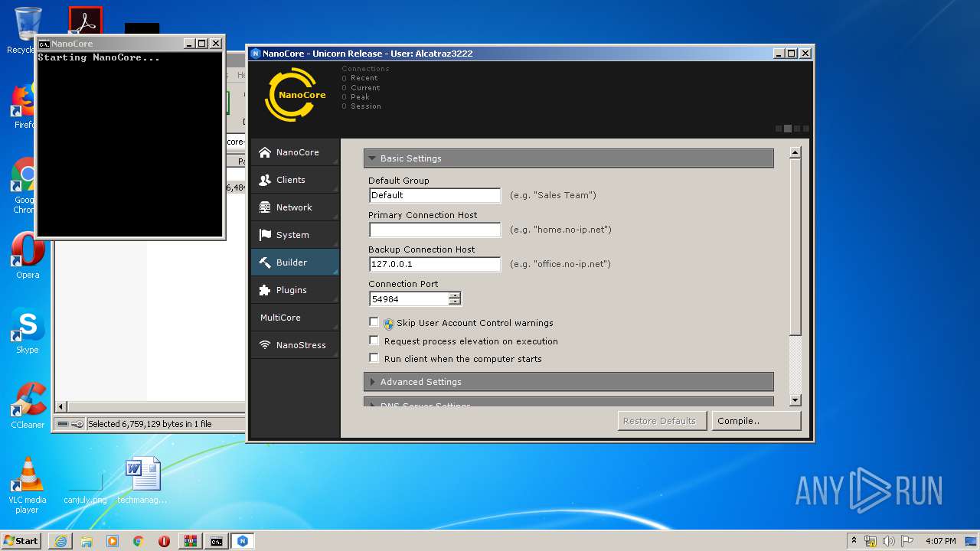
Task: Edit the Backup Connection Host field
Action: 435,264
